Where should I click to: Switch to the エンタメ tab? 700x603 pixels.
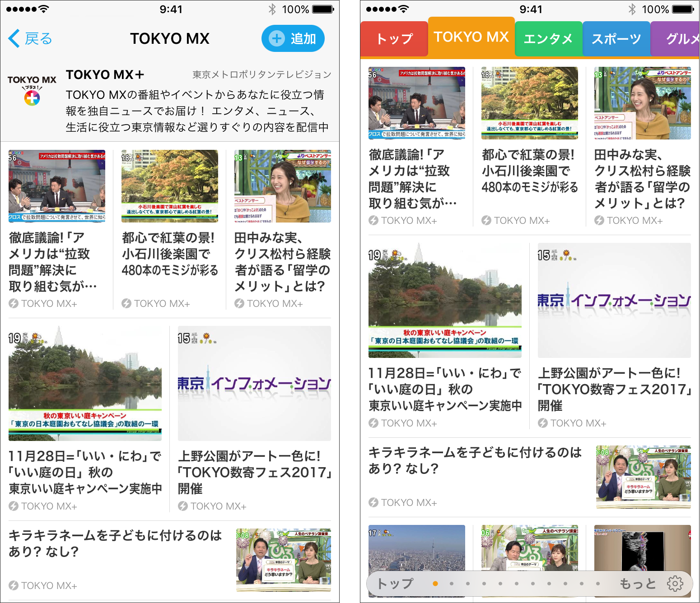point(549,39)
